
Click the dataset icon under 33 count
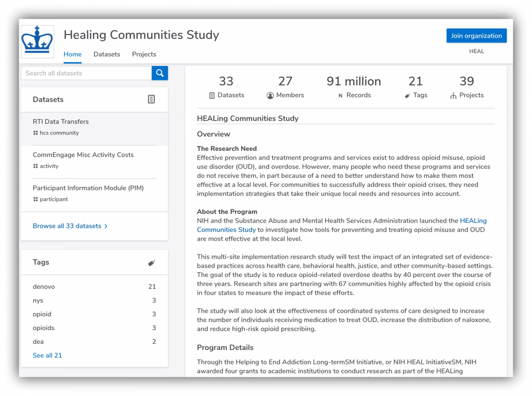coord(212,96)
